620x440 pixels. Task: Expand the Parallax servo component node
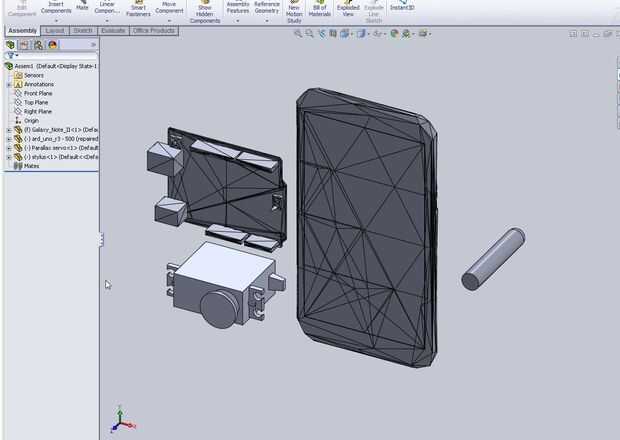(9, 148)
